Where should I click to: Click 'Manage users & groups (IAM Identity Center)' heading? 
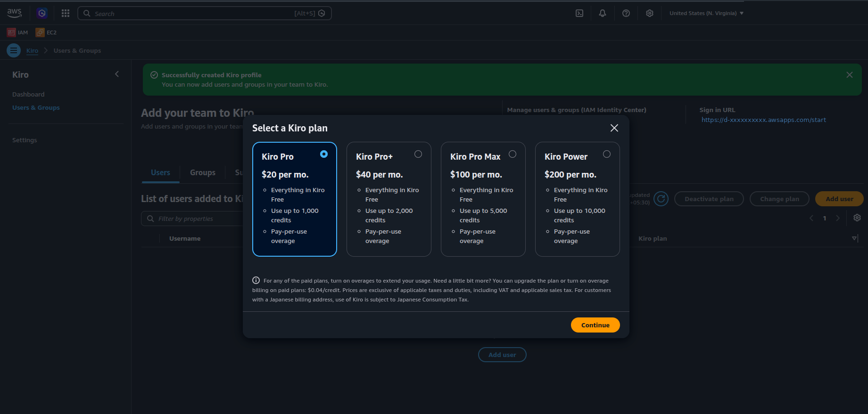(x=577, y=110)
